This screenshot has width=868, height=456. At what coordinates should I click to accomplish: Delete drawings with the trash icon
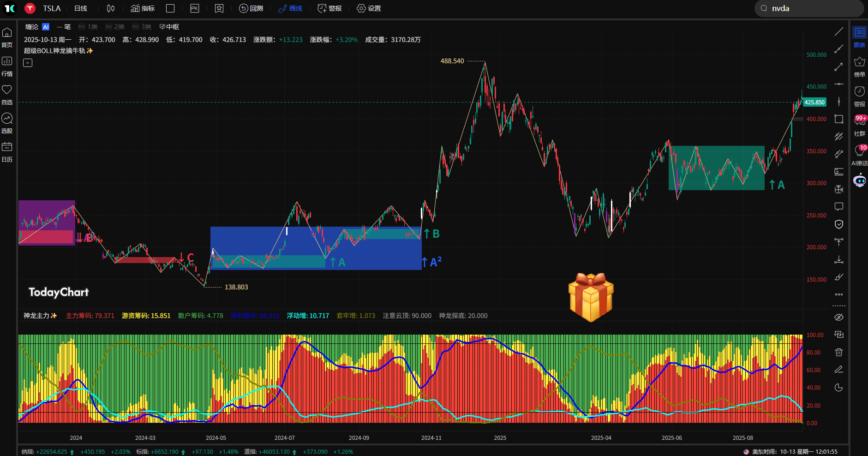[839, 352]
